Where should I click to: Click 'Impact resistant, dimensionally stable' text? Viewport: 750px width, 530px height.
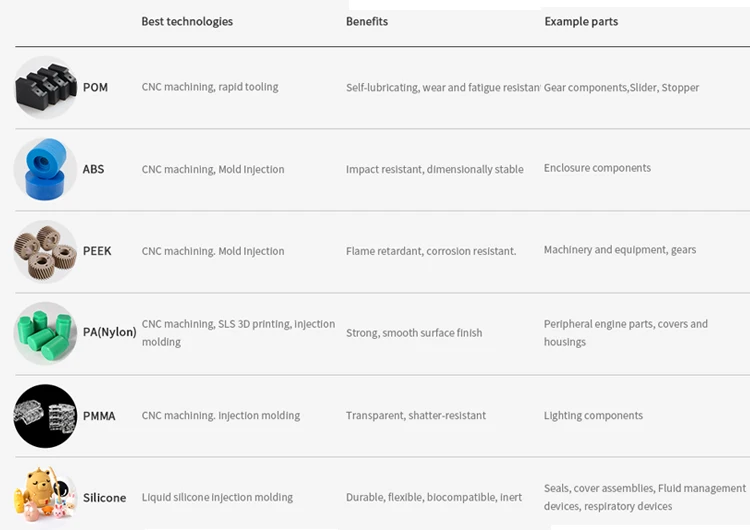click(x=434, y=170)
